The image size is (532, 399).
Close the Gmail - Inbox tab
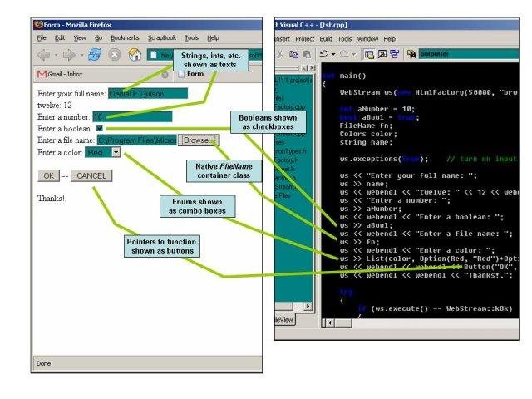165,75
